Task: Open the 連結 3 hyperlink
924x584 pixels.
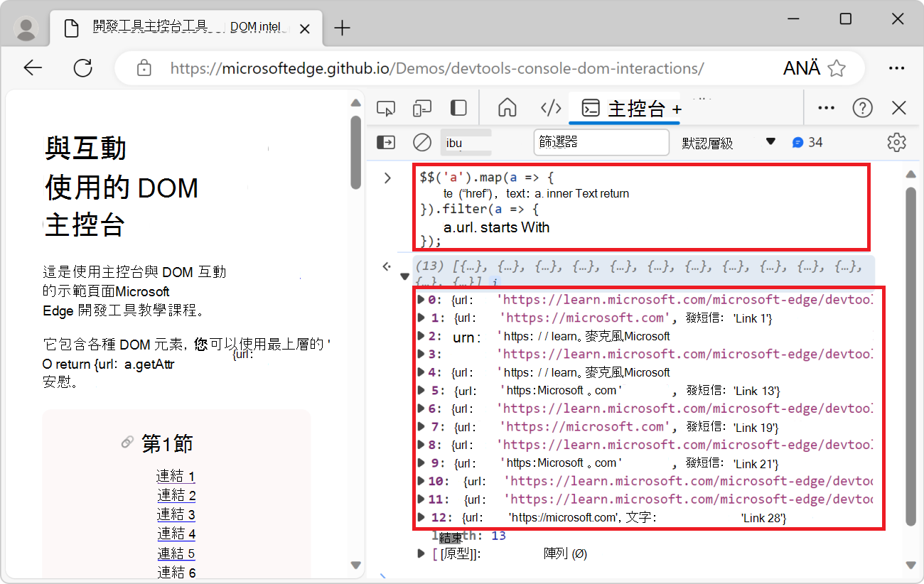Action: click(176, 514)
